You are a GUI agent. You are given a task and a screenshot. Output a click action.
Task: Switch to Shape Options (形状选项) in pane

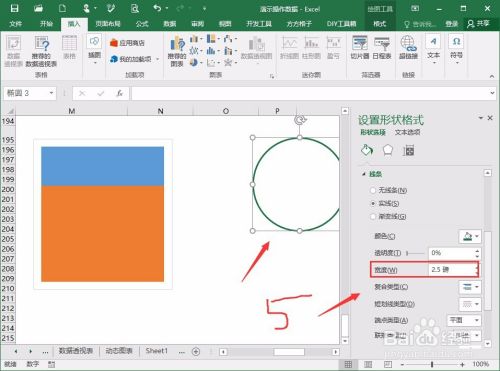coord(373,132)
